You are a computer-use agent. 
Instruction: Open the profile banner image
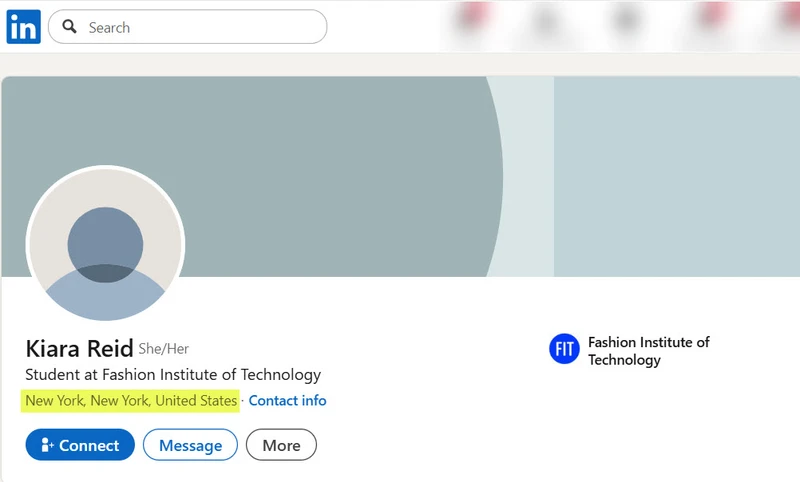[x=401, y=176]
